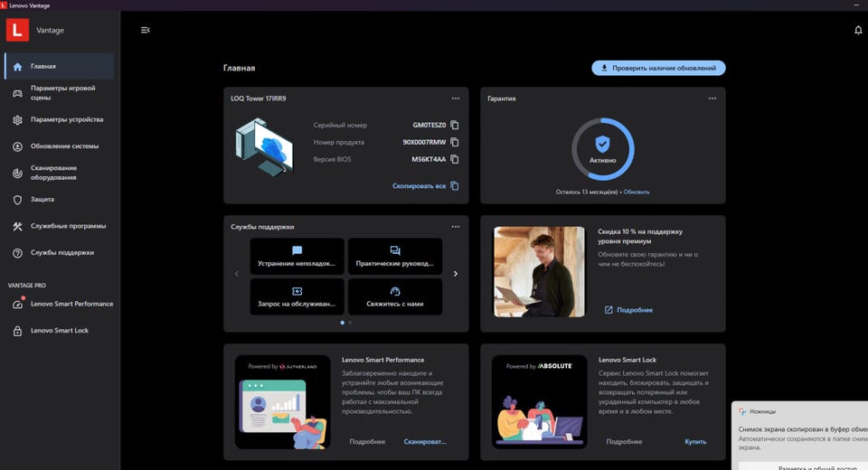Viewport: 868px width, 470px height.
Task: Click the 'Осталось 13 месяца(ев)' text
Action: click(x=586, y=193)
